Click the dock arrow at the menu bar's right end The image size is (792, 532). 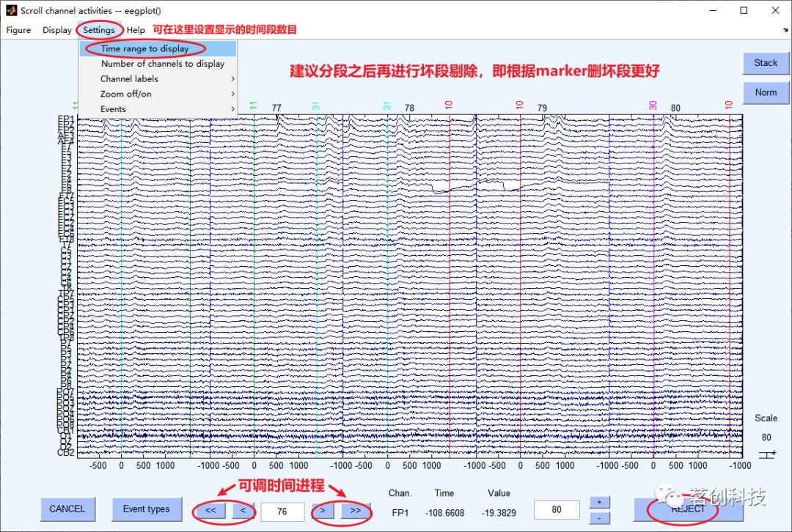(785, 30)
